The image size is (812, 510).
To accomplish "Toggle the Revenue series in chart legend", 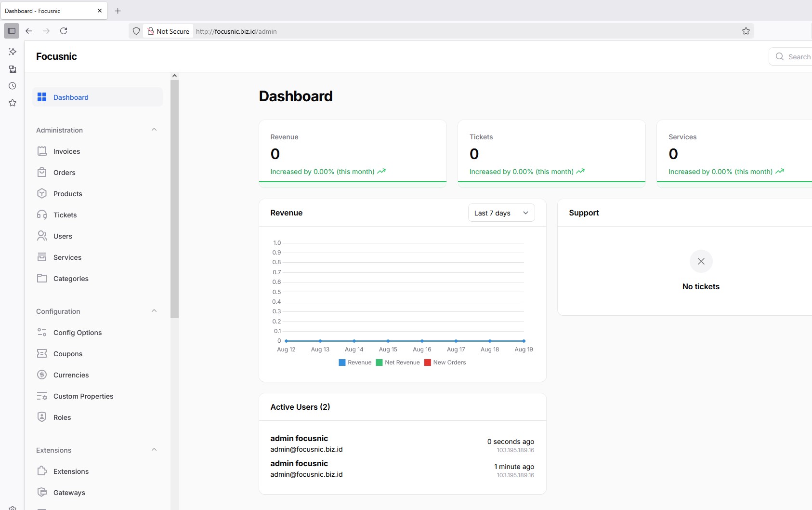I will (x=355, y=362).
